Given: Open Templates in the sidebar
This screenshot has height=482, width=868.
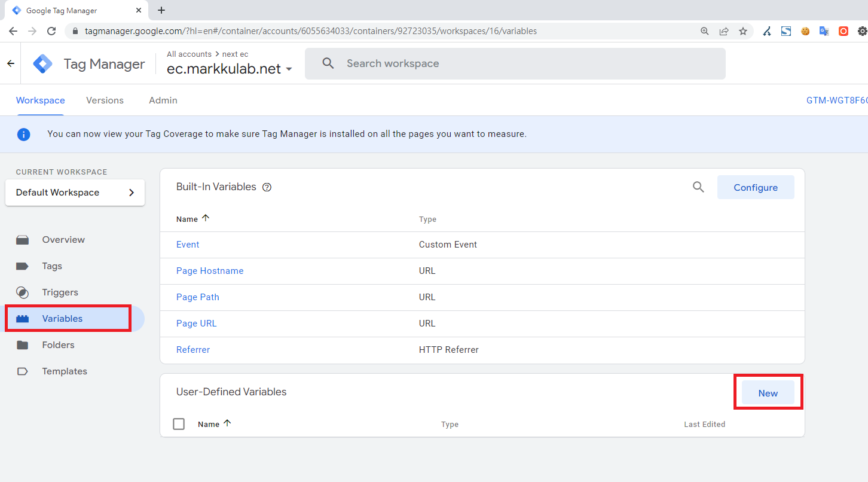Looking at the screenshot, I should click(x=65, y=371).
